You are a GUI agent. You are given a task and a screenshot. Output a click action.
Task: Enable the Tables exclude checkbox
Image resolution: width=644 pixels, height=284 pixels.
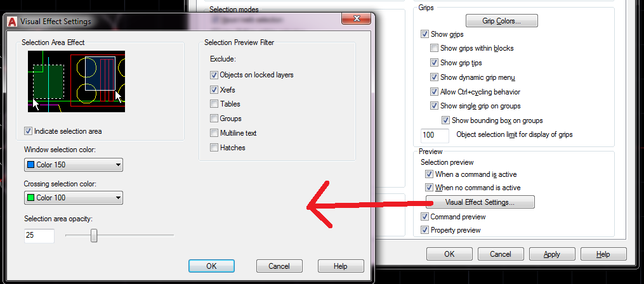[x=214, y=104]
